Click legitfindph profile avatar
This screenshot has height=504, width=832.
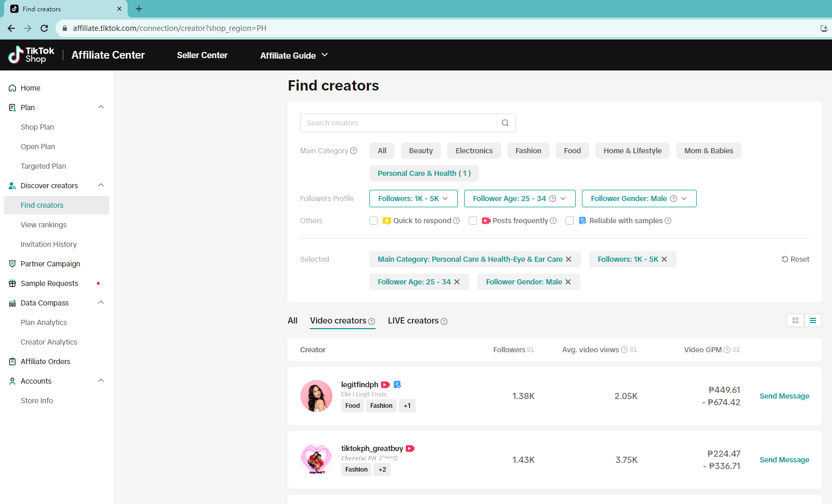pyautogui.click(x=316, y=396)
